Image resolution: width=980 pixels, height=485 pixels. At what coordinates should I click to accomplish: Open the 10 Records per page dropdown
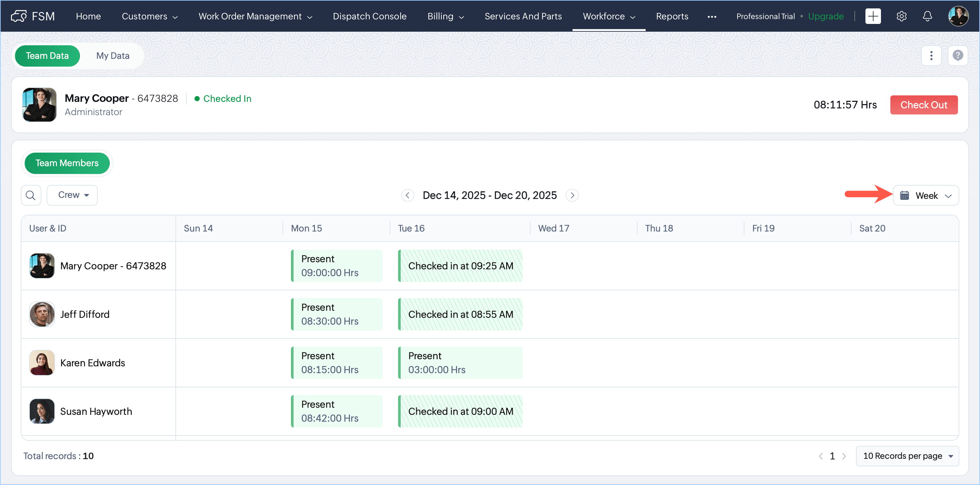click(x=907, y=456)
